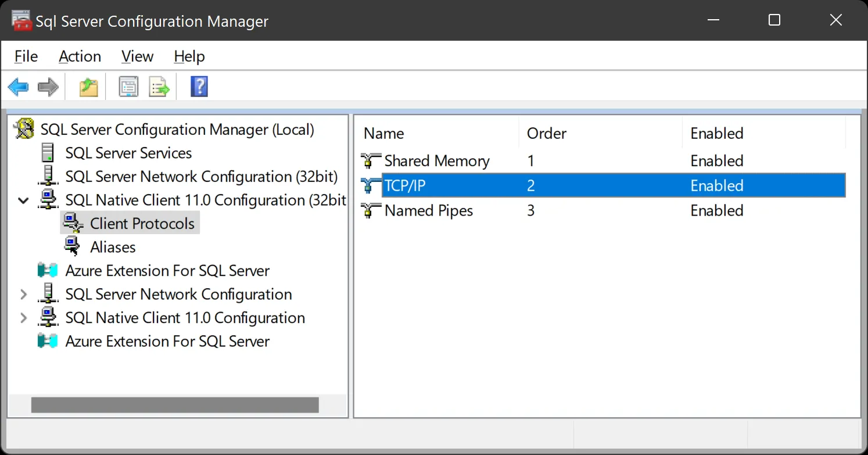
Task: Open the View menu
Action: point(137,56)
